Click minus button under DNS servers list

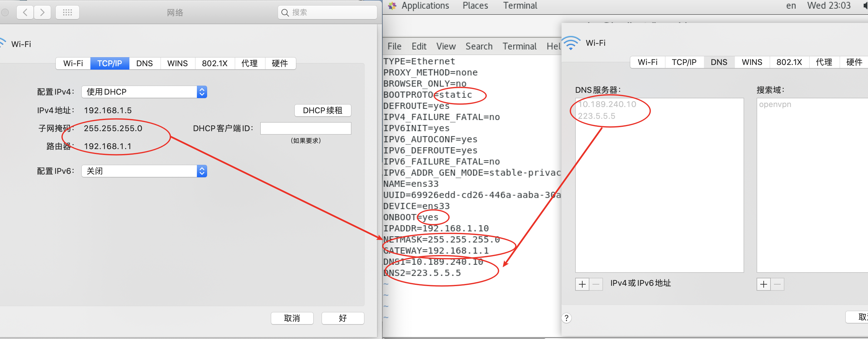click(x=596, y=284)
